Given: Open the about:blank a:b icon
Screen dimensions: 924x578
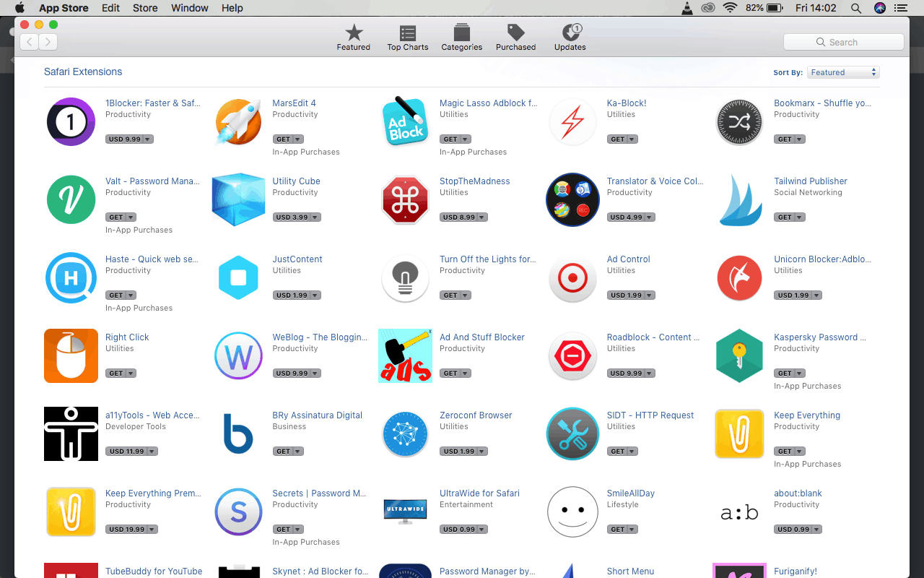Looking at the screenshot, I should point(739,513).
